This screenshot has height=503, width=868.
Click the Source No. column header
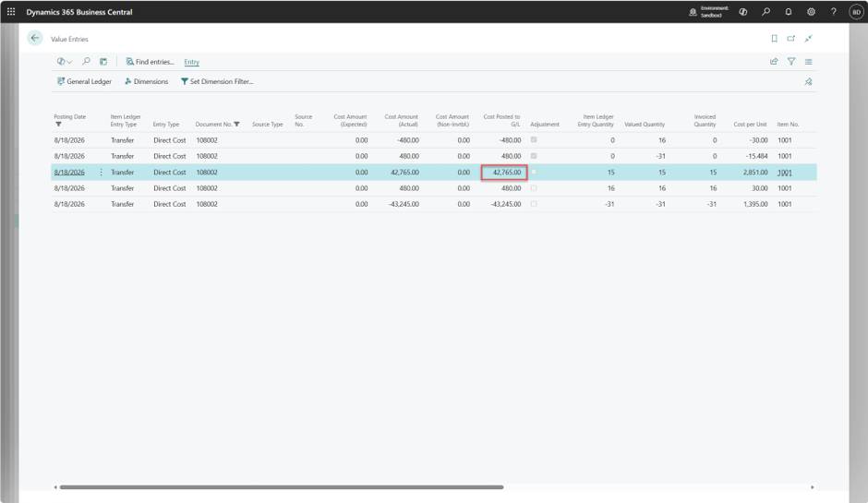pyautogui.click(x=304, y=121)
